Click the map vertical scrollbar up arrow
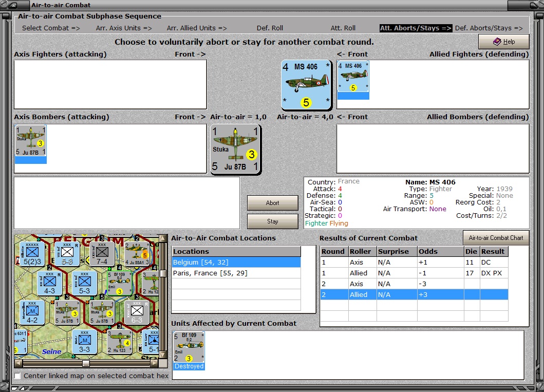Screen dimensions: 544x392 [162, 238]
